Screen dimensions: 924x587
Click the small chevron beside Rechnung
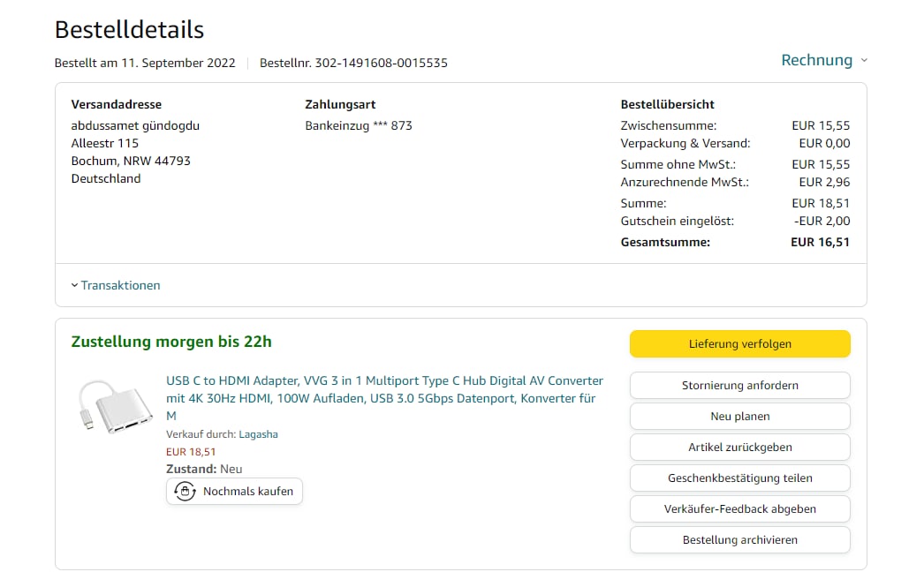(864, 61)
